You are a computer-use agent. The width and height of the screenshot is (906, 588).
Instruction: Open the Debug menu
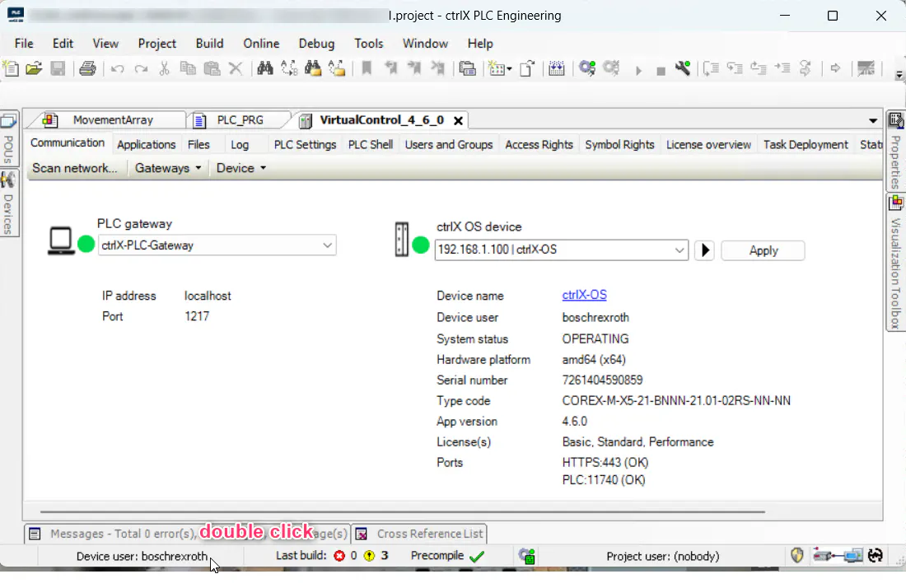click(316, 44)
